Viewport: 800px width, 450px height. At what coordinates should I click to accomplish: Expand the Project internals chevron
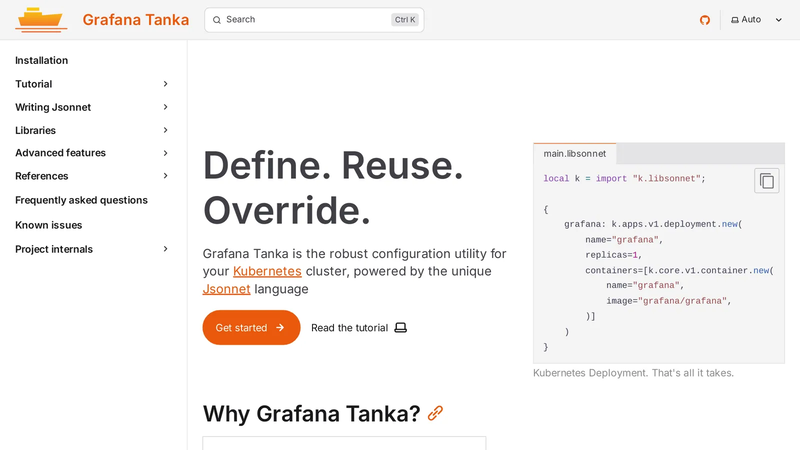(165, 249)
